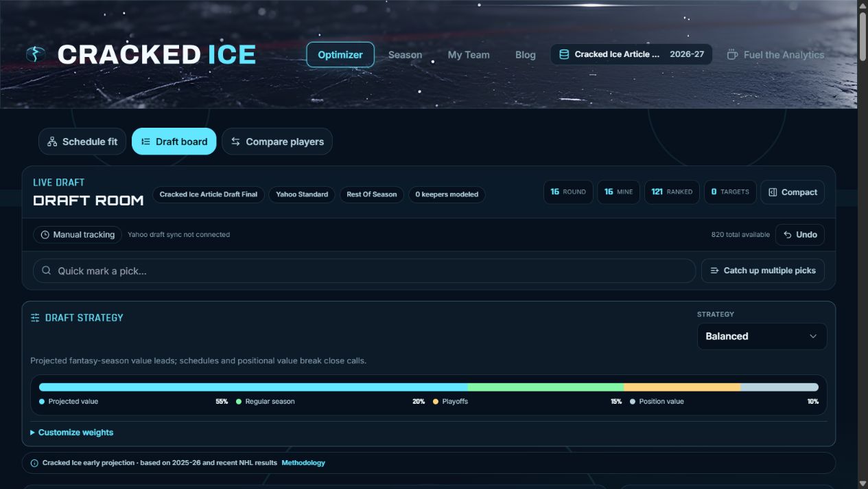Viewport: 868px width, 489px height.
Task: Click the Cracked Ice Article Draft Final chip
Action: pyautogui.click(x=208, y=194)
